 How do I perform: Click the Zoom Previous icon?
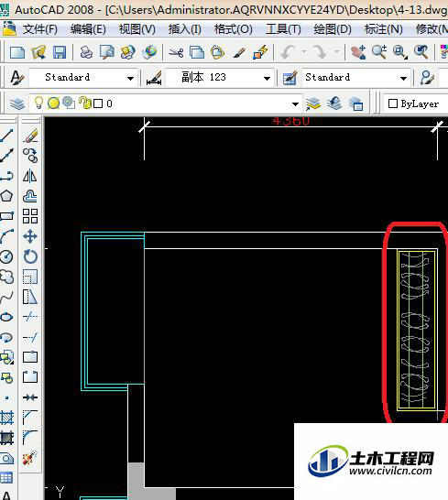(421, 52)
